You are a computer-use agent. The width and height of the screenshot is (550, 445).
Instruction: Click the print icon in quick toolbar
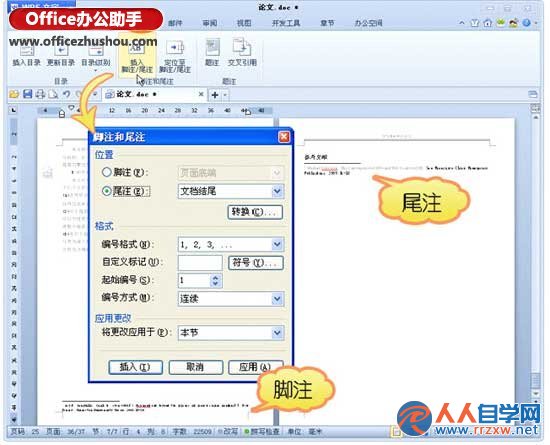click(x=40, y=94)
